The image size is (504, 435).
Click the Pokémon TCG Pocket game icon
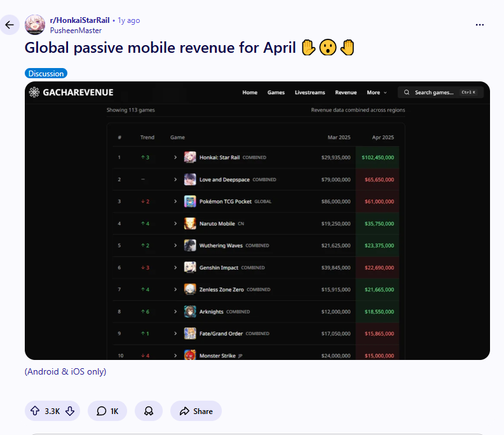pos(190,202)
